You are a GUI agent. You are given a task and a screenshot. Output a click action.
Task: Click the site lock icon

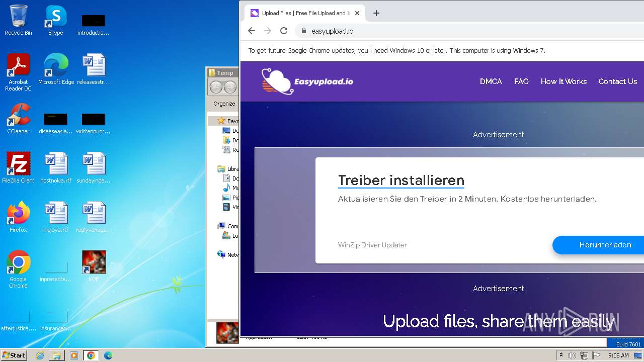(x=303, y=31)
